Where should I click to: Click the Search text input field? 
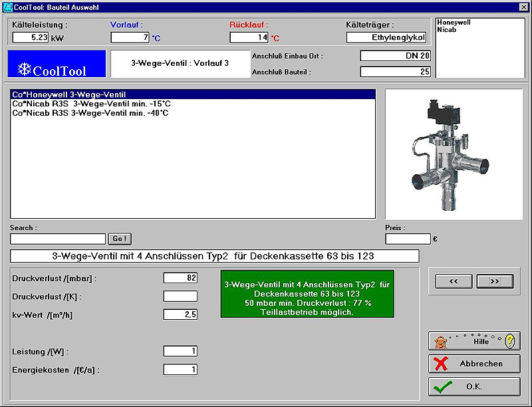[58, 239]
